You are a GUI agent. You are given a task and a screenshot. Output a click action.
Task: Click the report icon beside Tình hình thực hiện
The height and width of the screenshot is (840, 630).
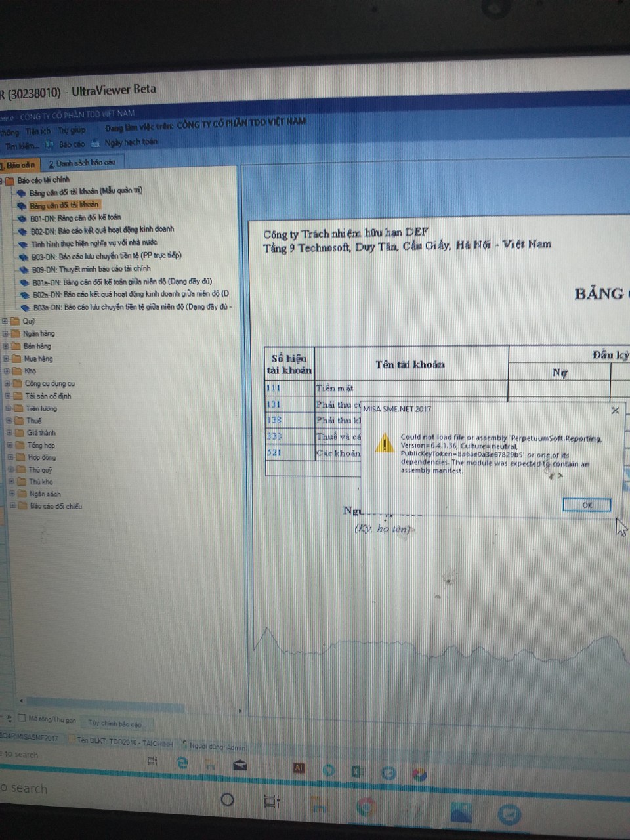(x=24, y=244)
